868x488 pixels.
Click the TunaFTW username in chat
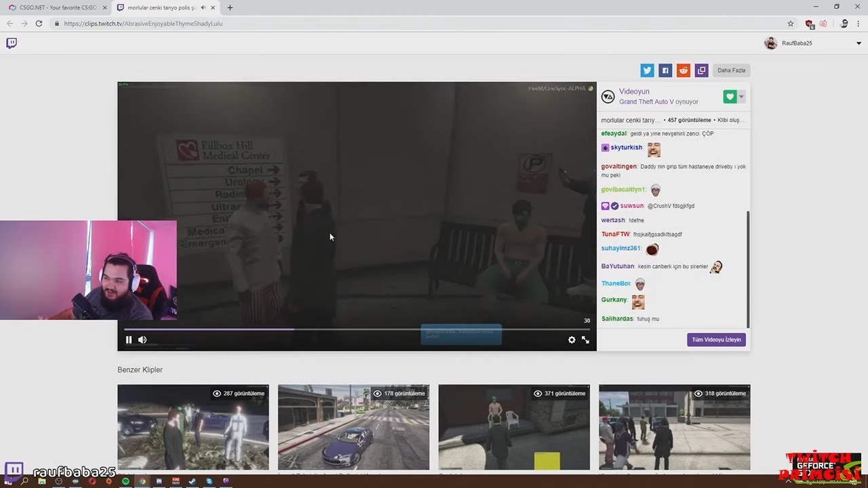(615, 235)
